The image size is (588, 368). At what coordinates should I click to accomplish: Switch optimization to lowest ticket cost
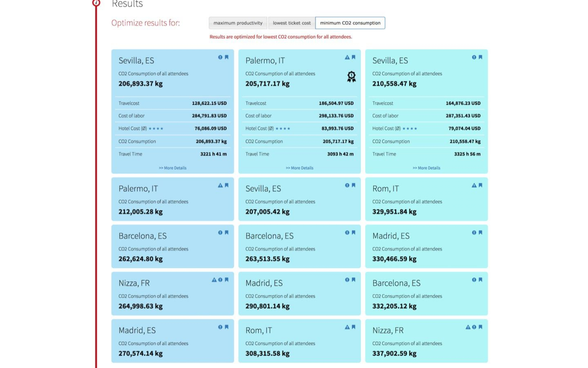[292, 23]
